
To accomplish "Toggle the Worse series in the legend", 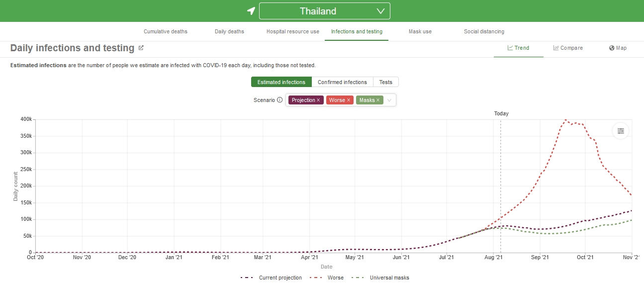I will (x=327, y=278).
